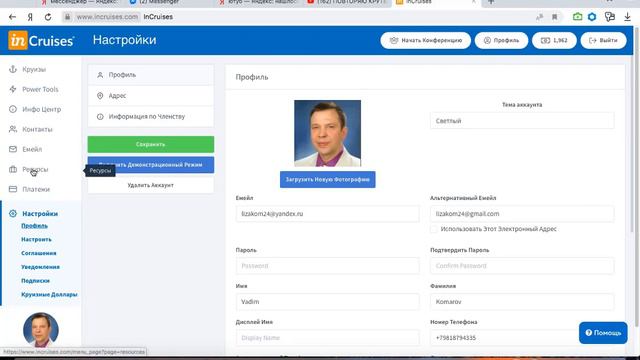Switch to the Messenger browser tab
The height and width of the screenshot is (360, 640).
[158, 2]
